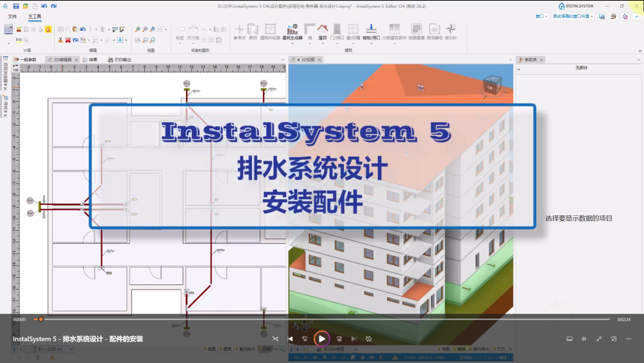Switch to the 打印输出 tab
Screen dimensions: 644x363
[x=119, y=59]
